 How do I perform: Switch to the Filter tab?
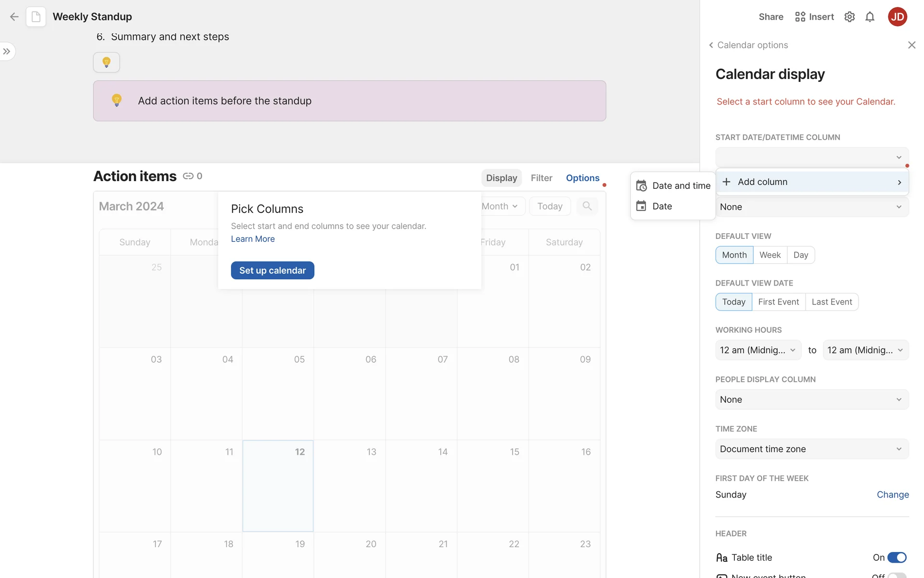(541, 178)
